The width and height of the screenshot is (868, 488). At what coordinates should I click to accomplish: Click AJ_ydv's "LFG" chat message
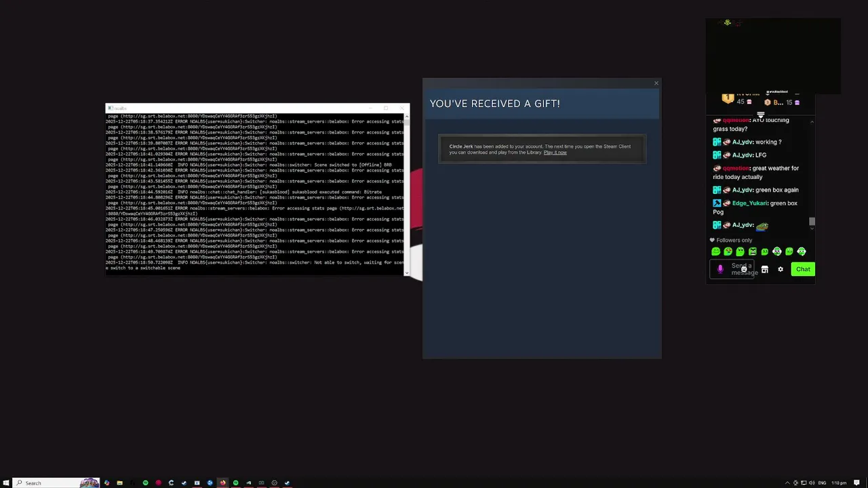(x=760, y=155)
